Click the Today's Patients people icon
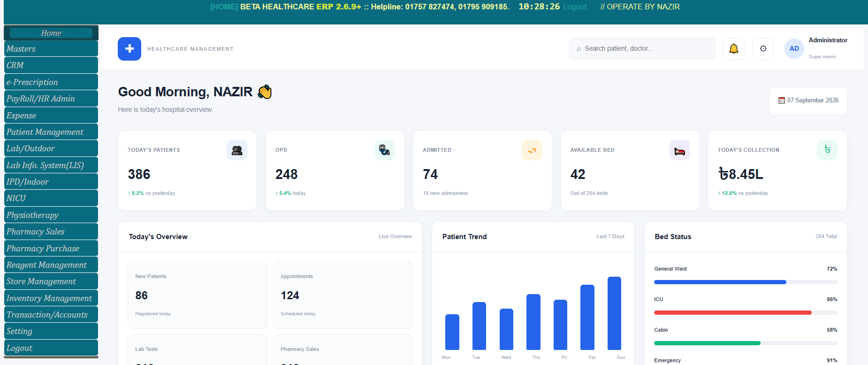The width and height of the screenshot is (868, 365). [237, 150]
